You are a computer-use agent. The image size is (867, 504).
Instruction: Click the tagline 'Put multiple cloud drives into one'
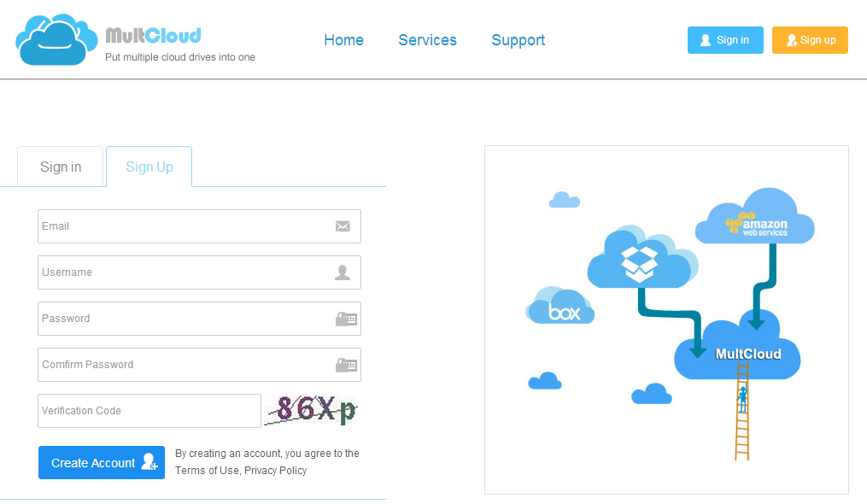[180, 57]
